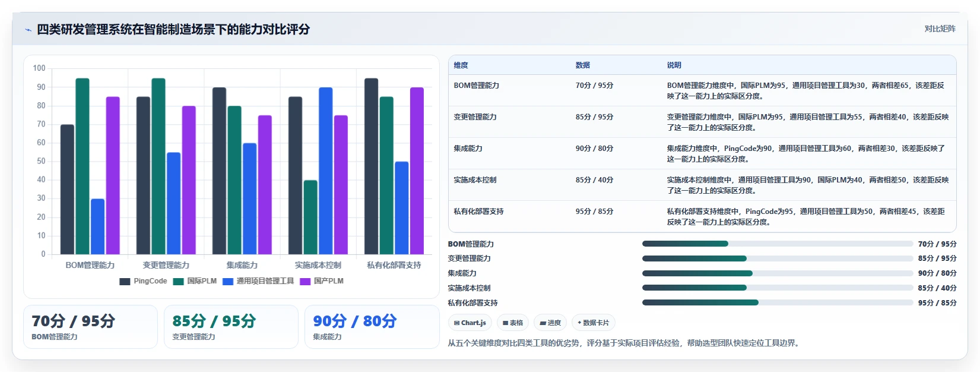Click the 私有化部署支持 explanation text in table
Image resolution: width=980 pixels, height=372 pixels.
(806, 217)
